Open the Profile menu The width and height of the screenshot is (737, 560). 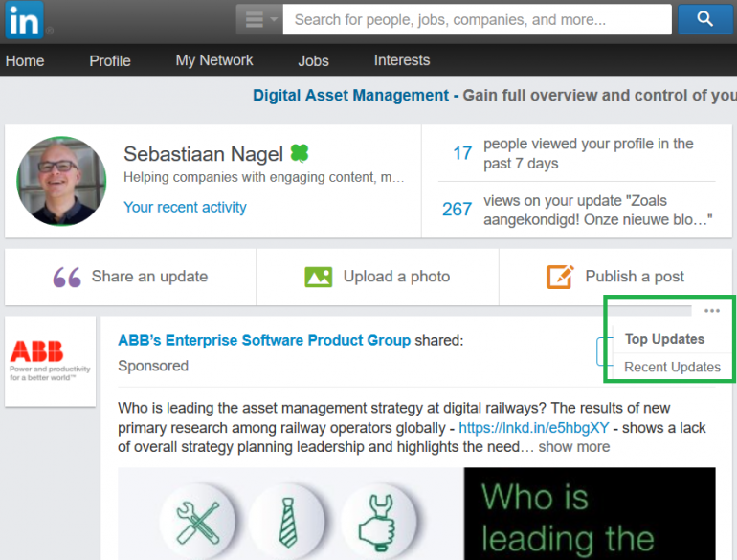click(110, 60)
